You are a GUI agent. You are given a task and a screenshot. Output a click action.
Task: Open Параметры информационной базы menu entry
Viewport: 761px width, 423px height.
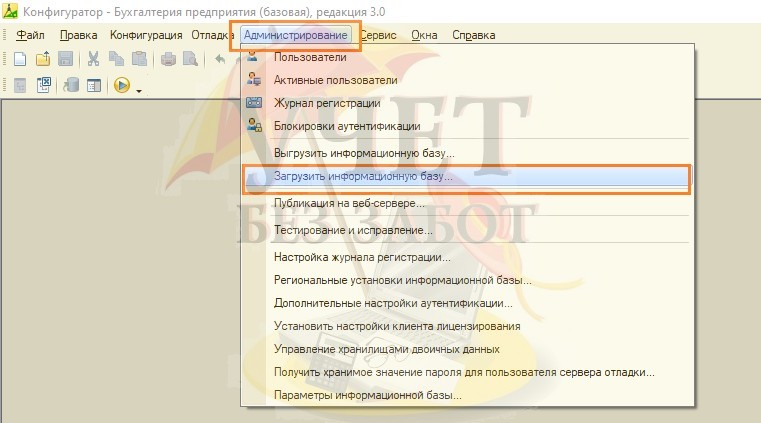pyautogui.click(x=367, y=395)
